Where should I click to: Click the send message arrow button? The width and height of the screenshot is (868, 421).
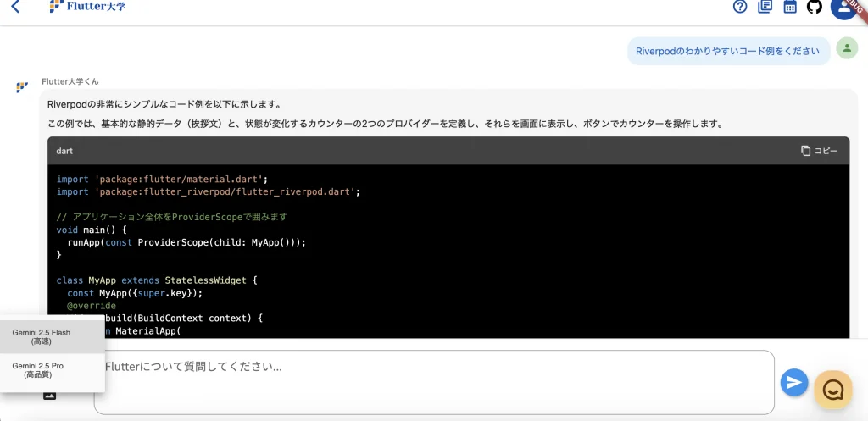(x=794, y=382)
